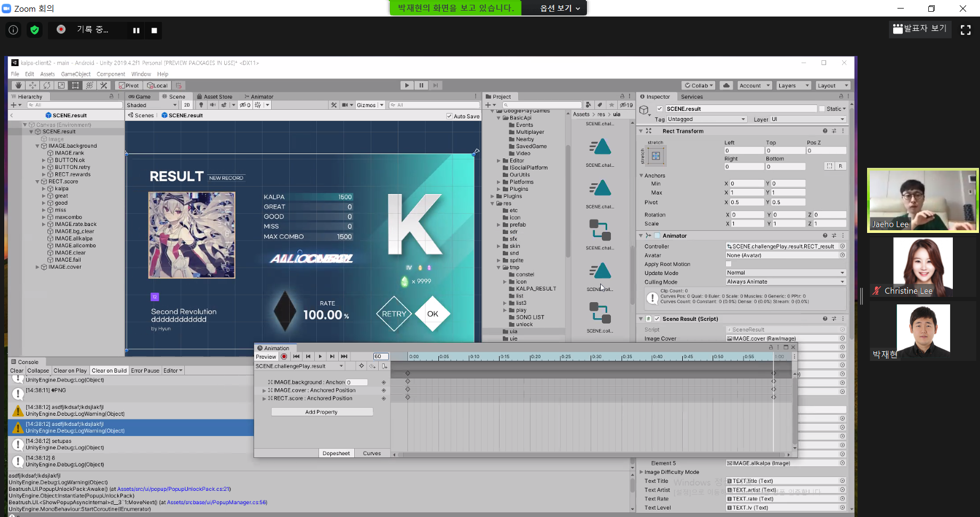Activate the Rect Transform tool
This screenshot has height=517, width=980.
76,85
